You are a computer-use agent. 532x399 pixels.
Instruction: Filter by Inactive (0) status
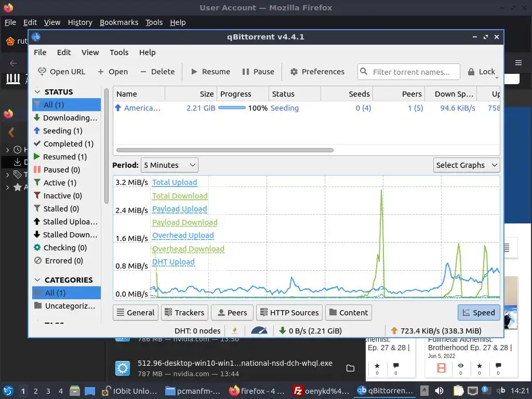pos(66,196)
